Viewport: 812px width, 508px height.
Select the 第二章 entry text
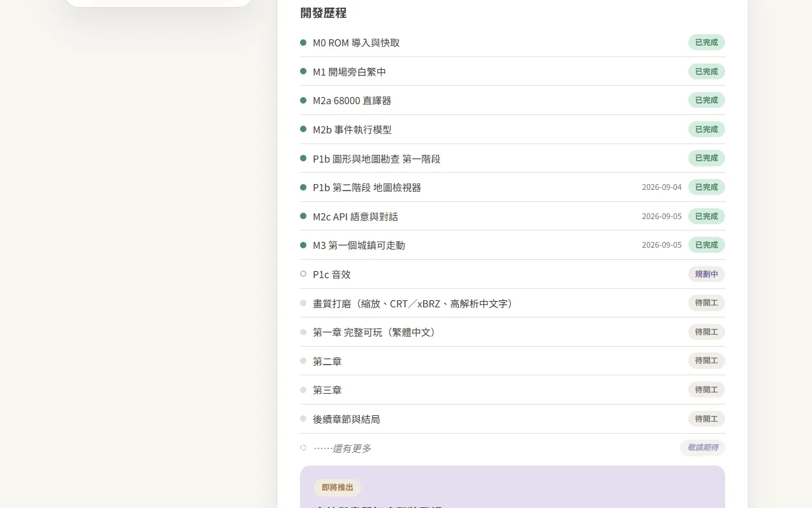pyautogui.click(x=327, y=361)
